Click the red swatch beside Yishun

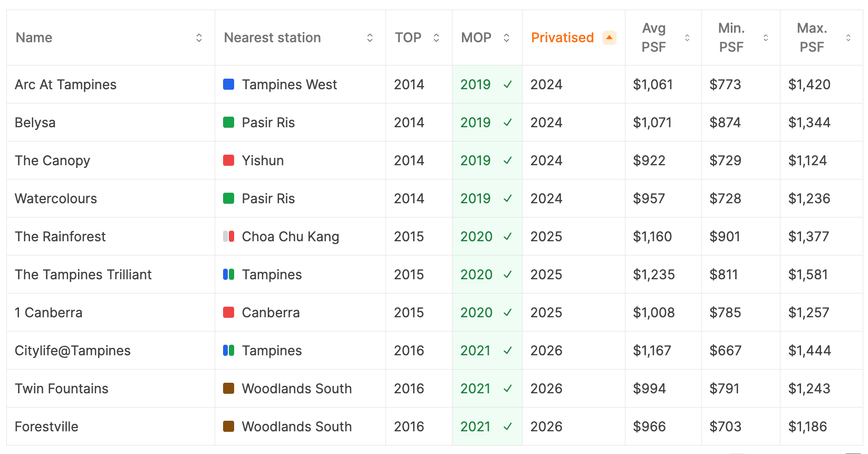(x=228, y=160)
